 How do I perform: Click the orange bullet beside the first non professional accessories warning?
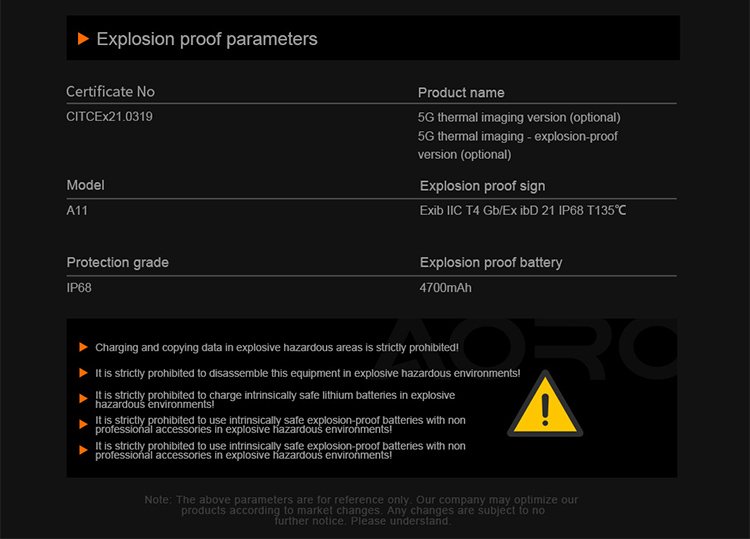83,424
